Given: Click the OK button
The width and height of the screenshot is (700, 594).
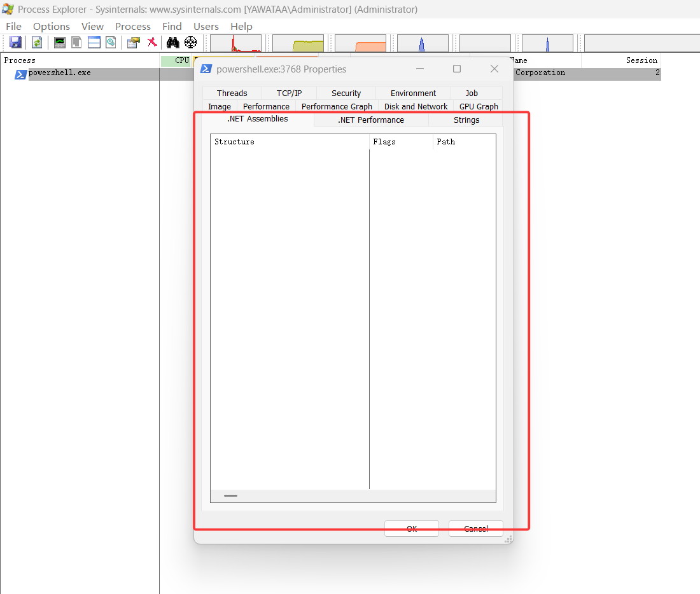Looking at the screenshot, I should click(412, 529).
